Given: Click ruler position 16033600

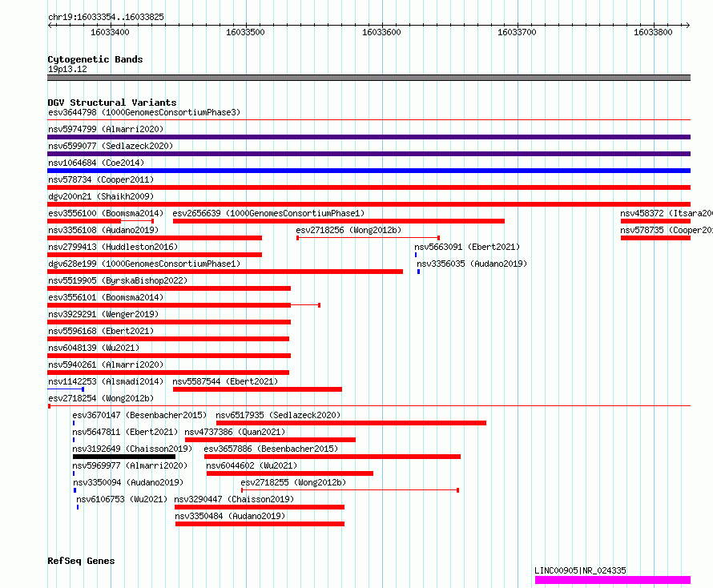Looking at the screenshot, I should (381, 32).
